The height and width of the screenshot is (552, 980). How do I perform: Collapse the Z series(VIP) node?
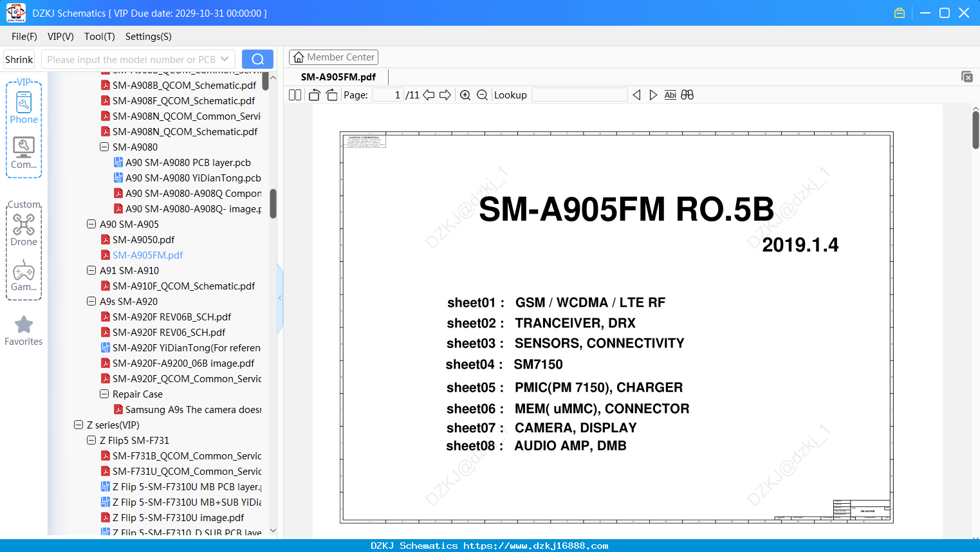coord(79,425)
